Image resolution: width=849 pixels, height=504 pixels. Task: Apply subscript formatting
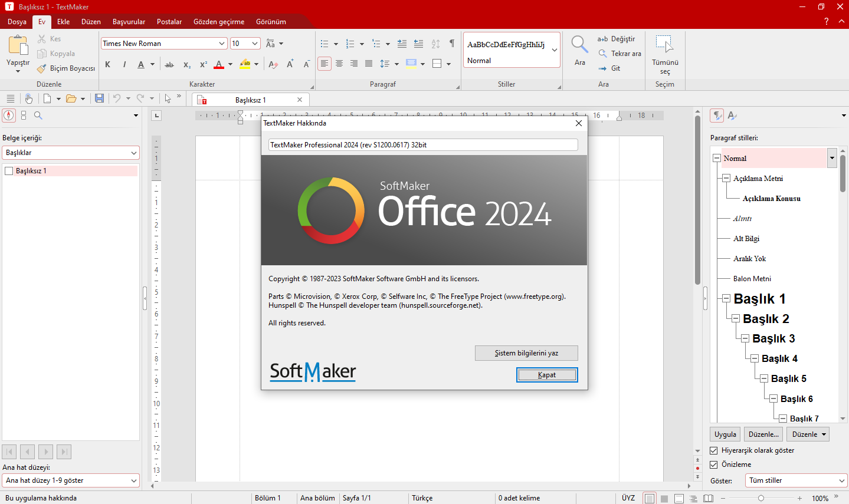pos(186,64)
